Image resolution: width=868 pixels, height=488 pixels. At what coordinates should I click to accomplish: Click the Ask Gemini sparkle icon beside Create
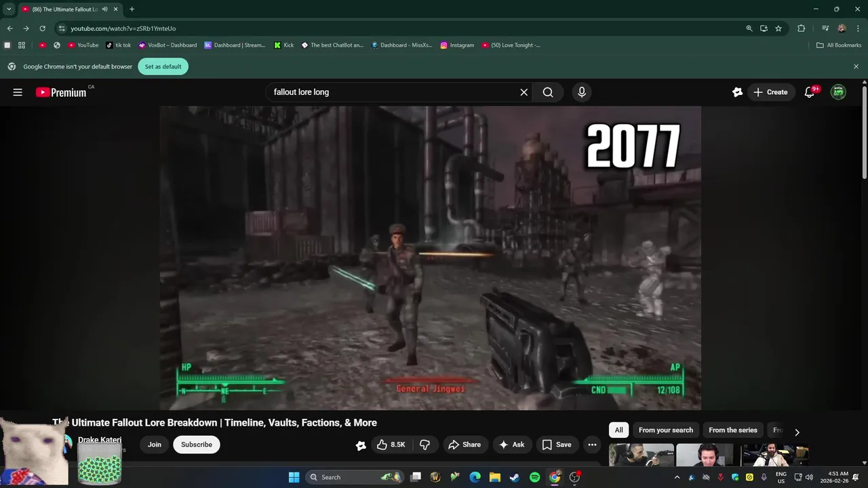(738, 92)
